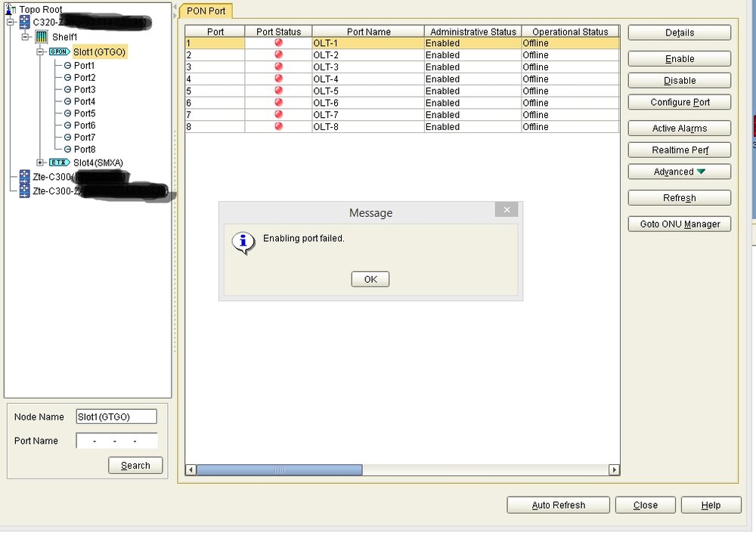Click the Shelf1 rack icon
Screen dimensions: 756x539
click(x=42, y=37)
